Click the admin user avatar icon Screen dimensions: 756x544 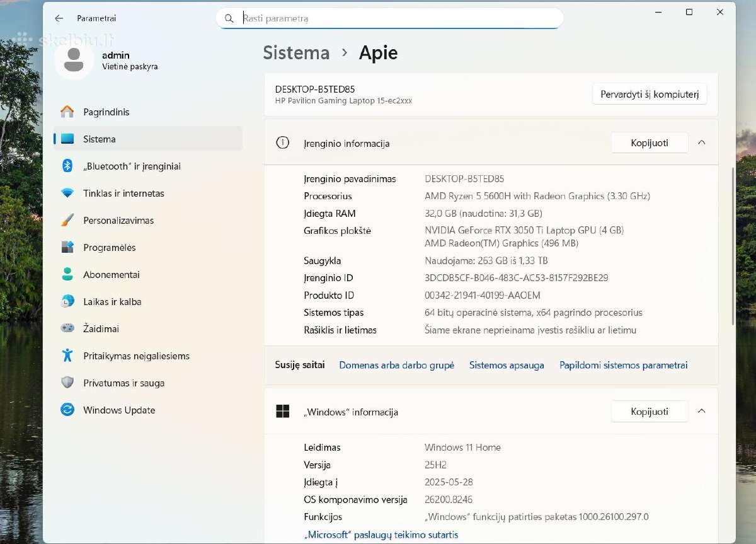(74, 60)
